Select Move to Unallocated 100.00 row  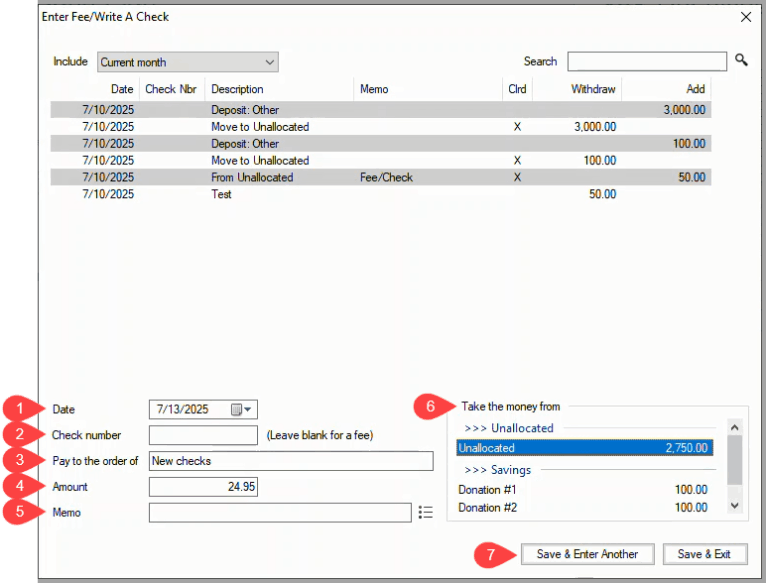(x=381, y=160)
